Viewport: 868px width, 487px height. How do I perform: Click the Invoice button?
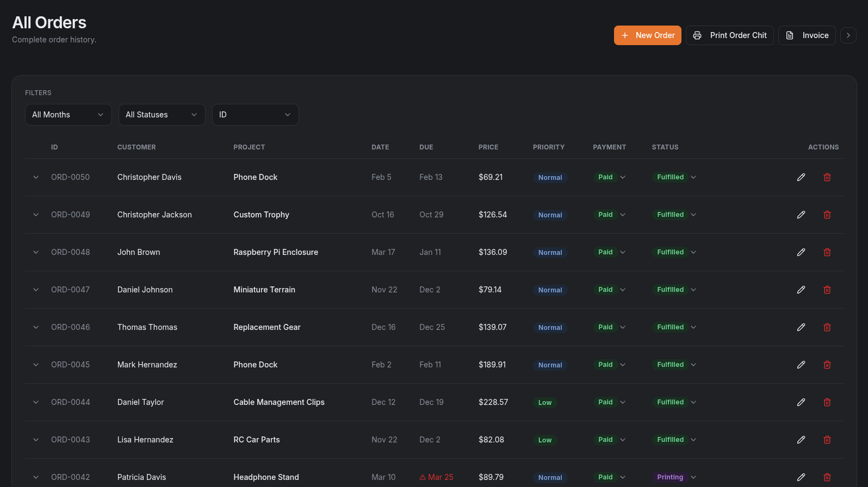pyautogui.click(x=807, y=35)
